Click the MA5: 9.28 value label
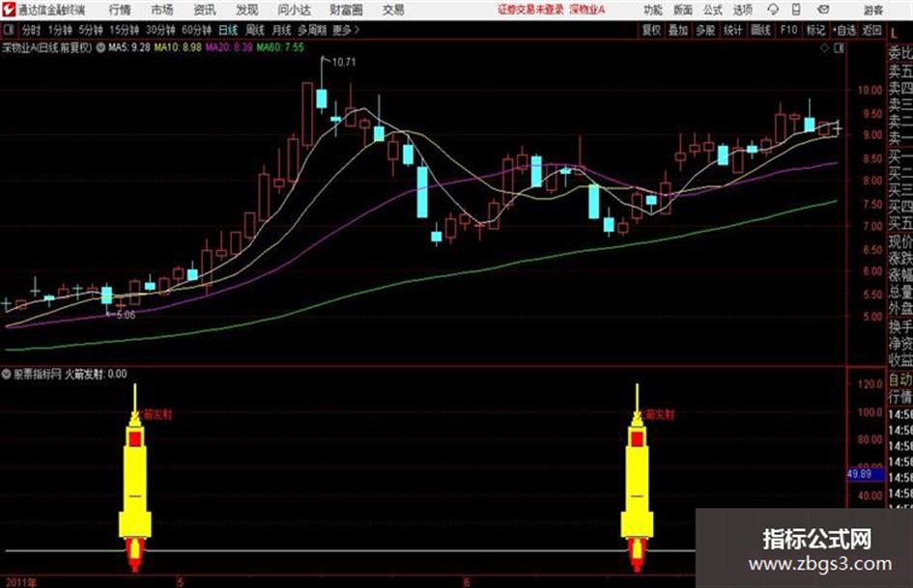Screen dimensions: 913x588 [129, 47]
